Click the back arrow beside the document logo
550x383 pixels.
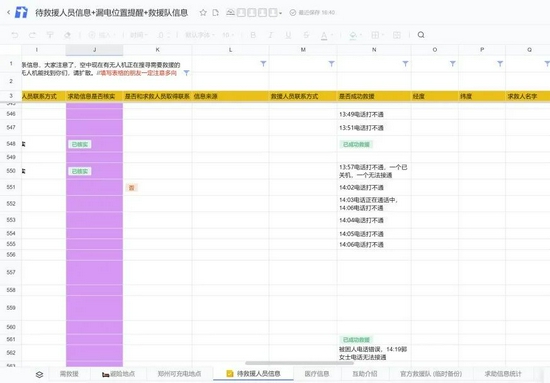(8, 13)
